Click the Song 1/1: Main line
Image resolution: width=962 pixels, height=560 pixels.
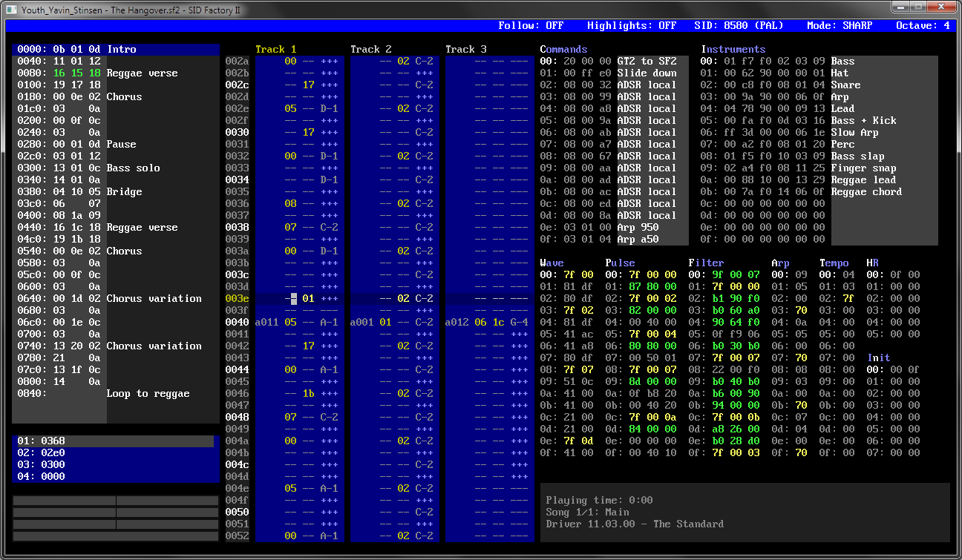pyautogui.click(x=587, y=512)
